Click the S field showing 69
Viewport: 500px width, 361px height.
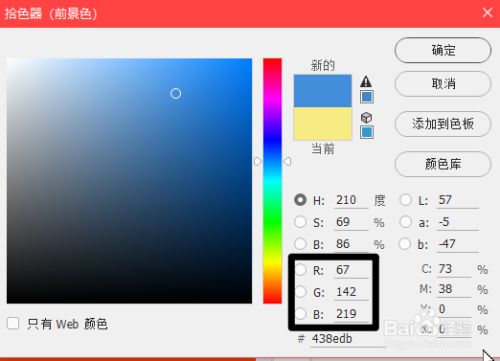point(351,222)
